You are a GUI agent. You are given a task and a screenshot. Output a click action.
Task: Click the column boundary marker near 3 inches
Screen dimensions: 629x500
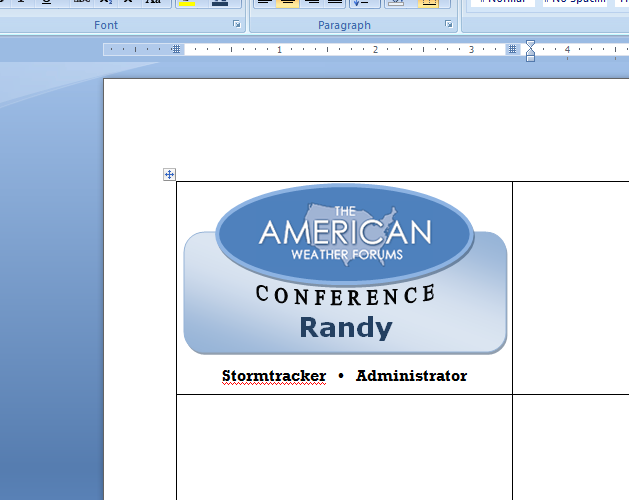click(512, 49)
